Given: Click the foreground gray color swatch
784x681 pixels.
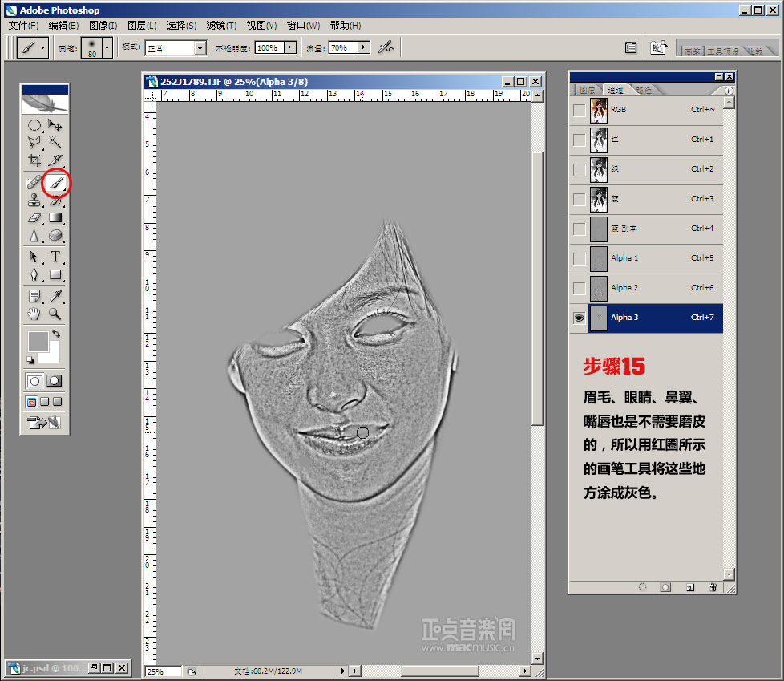Looking at the screenshot, I should point(38,341).
